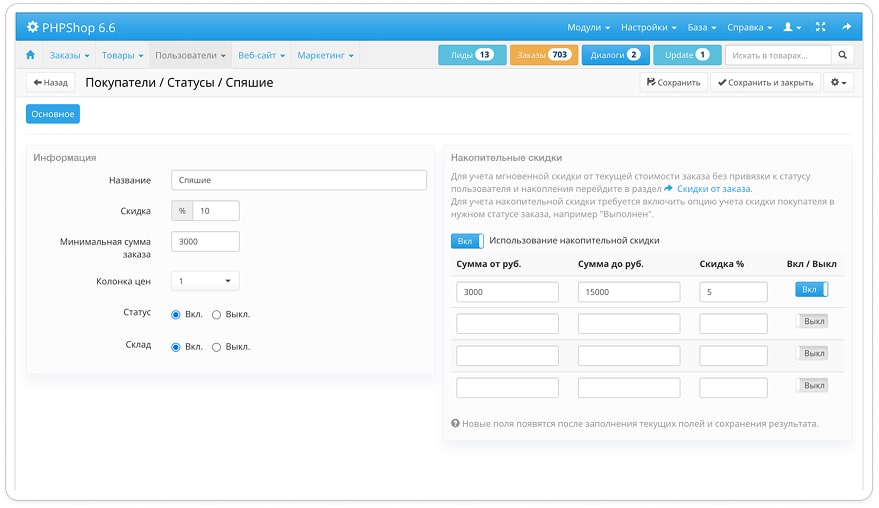The height and width of the screenshot is (508, 879).
Task: Select the Выкл. radio button for Статус
Action: click(217, 314)
